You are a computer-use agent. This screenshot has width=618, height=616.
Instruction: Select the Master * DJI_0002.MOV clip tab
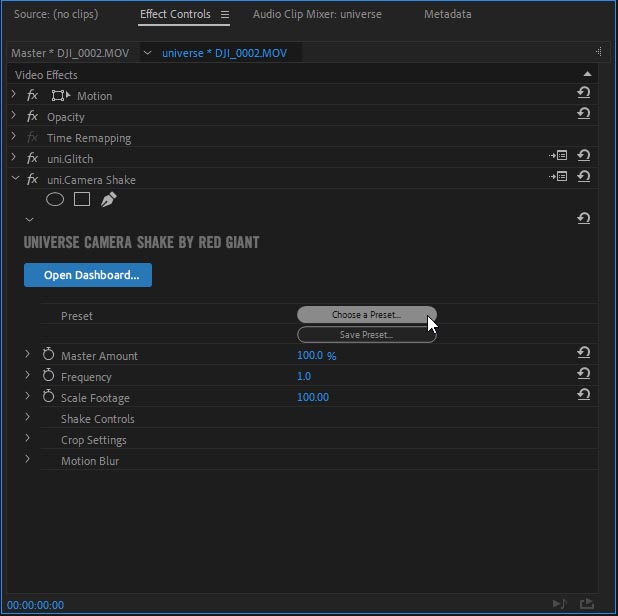tap(70, 53)
